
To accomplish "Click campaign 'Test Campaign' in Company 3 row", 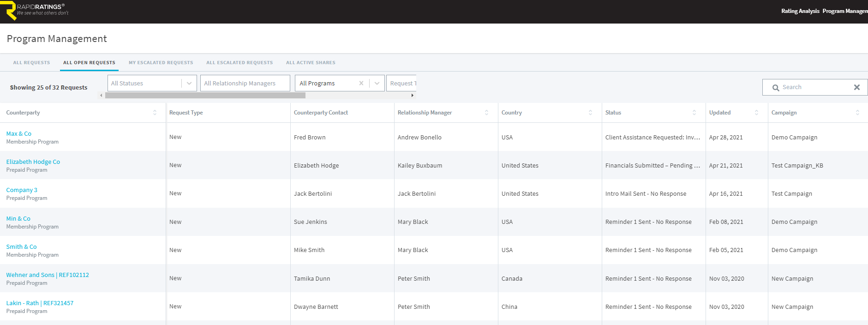I will (x=792, y=194).
